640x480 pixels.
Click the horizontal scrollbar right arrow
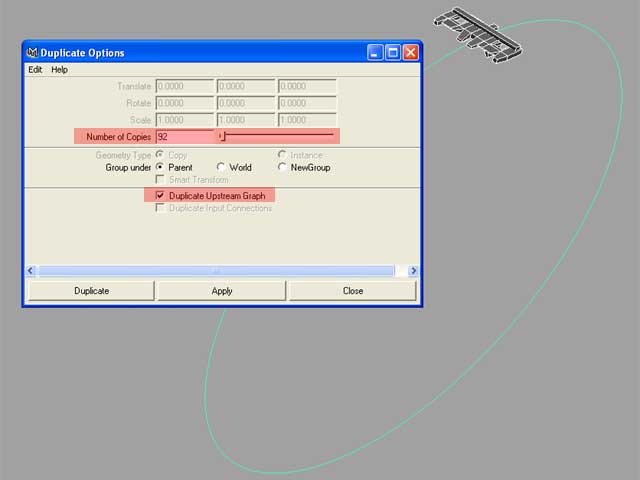[x=413, y=271]
